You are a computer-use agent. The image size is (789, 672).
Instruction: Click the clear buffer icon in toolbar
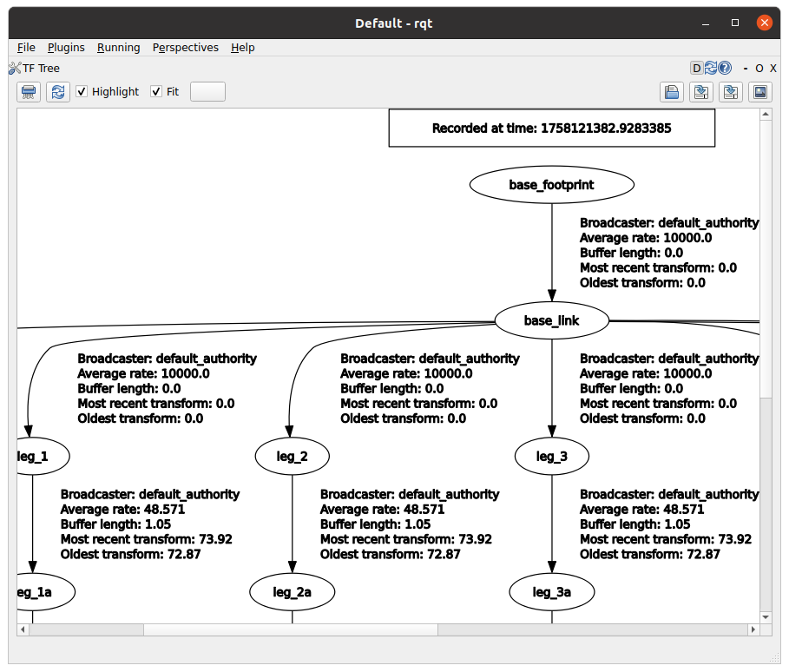[30, 91]
